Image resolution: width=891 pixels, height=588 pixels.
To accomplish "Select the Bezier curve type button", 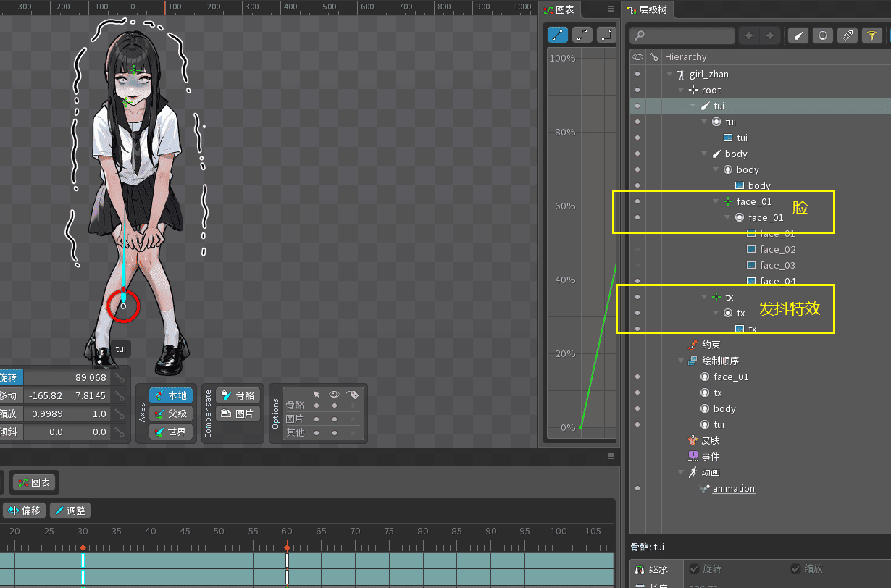I will tap(582, 34).
